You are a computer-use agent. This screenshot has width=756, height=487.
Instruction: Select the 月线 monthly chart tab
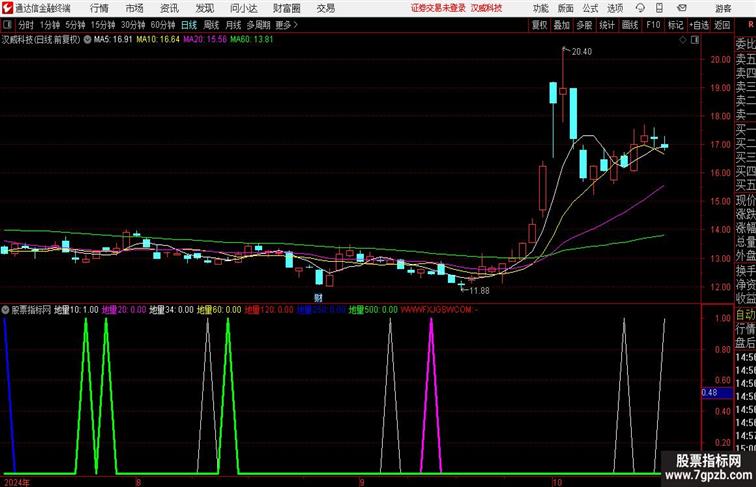(x=233, y=25)
